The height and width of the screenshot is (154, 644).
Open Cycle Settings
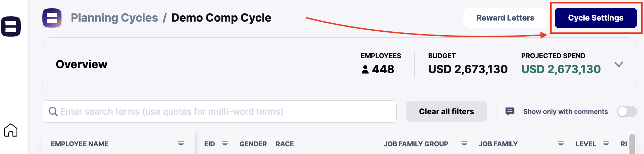596,18
